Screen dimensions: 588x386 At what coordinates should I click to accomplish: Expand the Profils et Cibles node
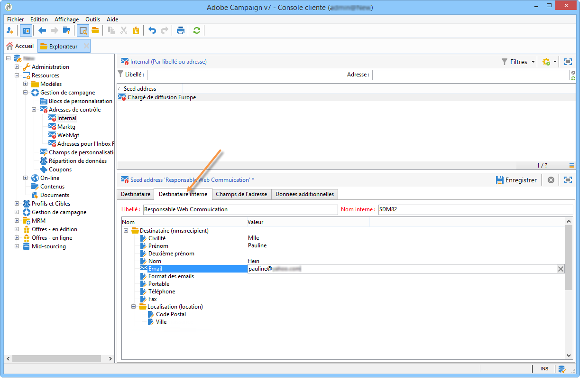[x=17, y=204]
